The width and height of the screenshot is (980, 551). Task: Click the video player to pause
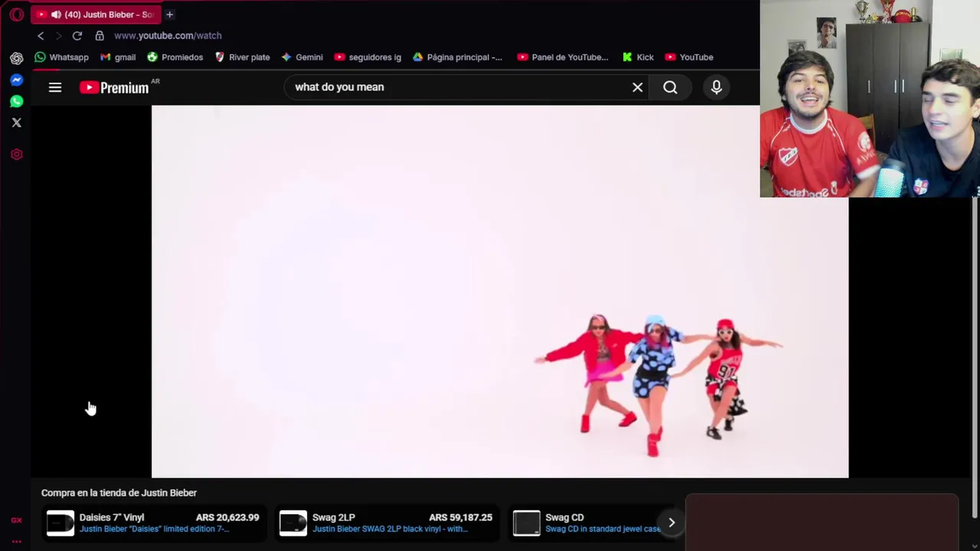pos(500,292)
